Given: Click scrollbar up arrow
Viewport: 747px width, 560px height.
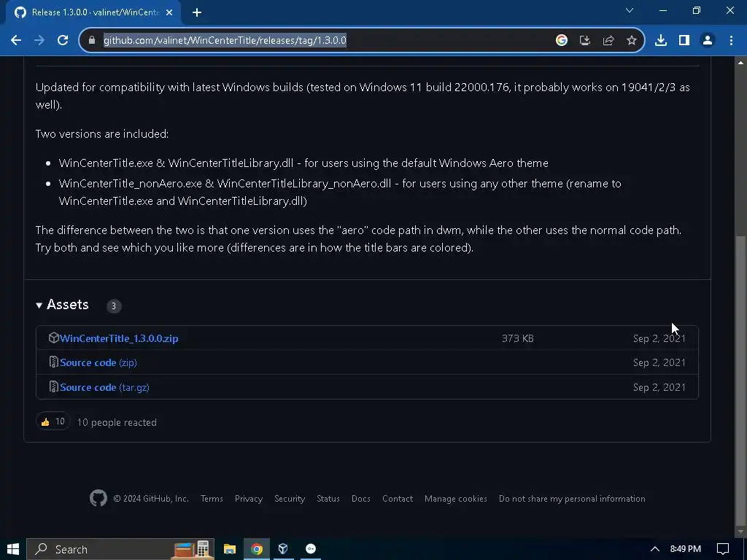Looking at the screenshot, I should (740, 63).
